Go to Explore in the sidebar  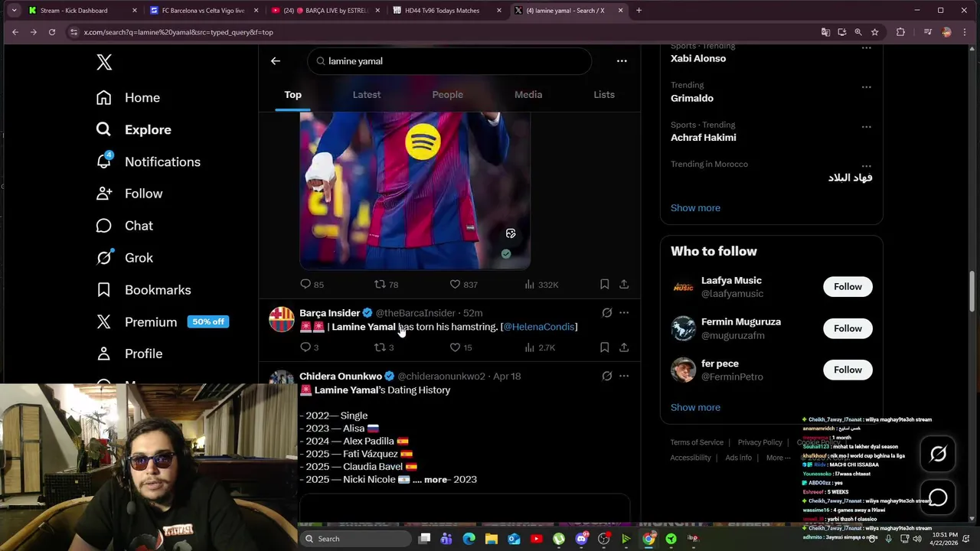(x=133, y=130)
